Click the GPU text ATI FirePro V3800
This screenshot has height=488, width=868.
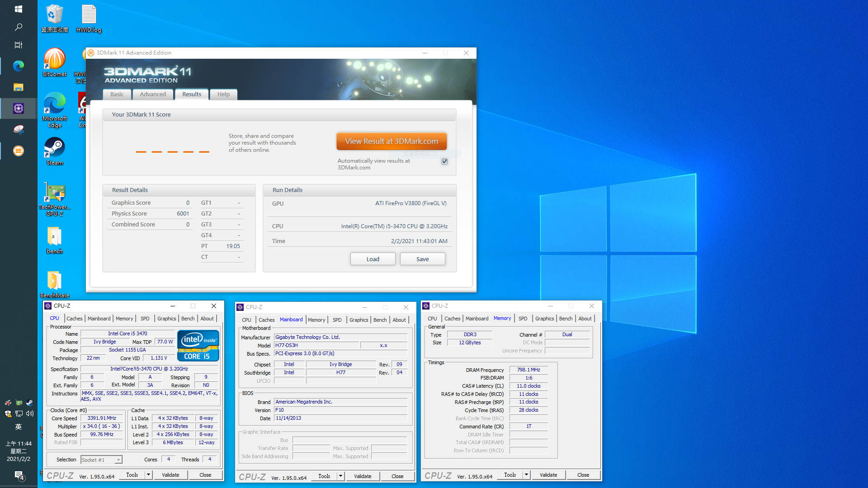point(411,203)
